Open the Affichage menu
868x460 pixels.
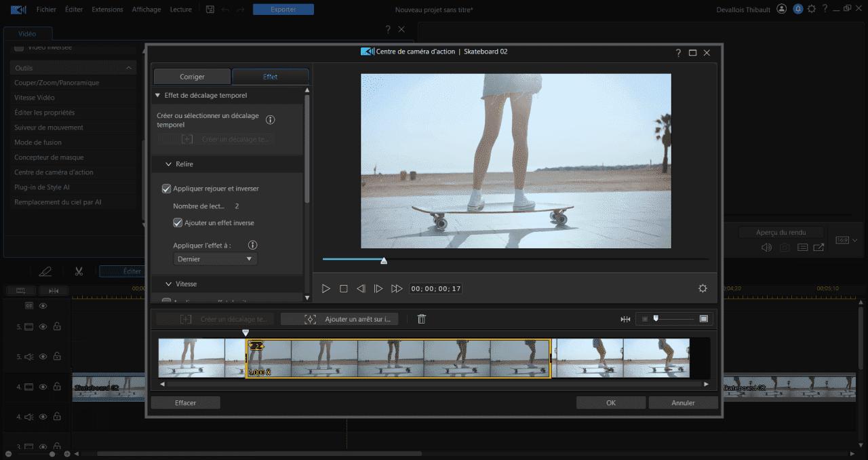146,9
